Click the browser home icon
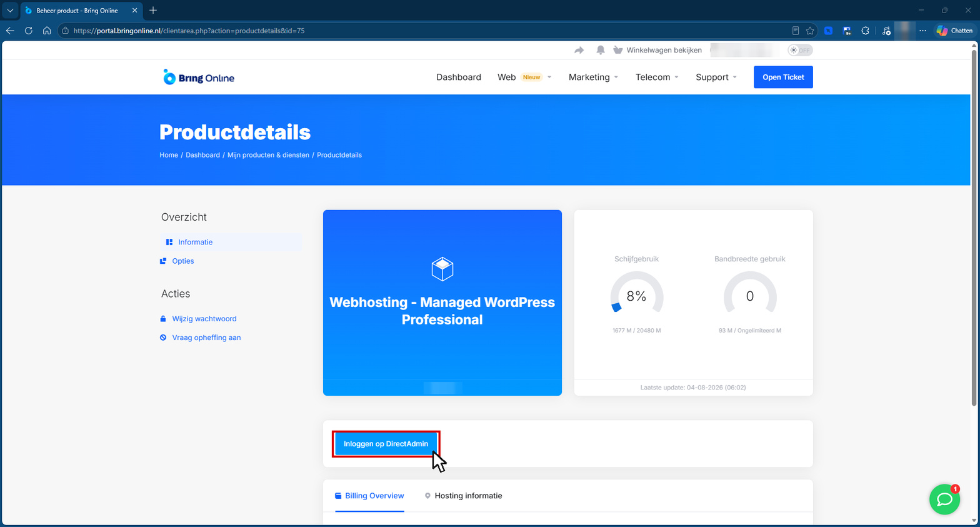The width and height of the screenshot is (980, 527). point(47,31)
